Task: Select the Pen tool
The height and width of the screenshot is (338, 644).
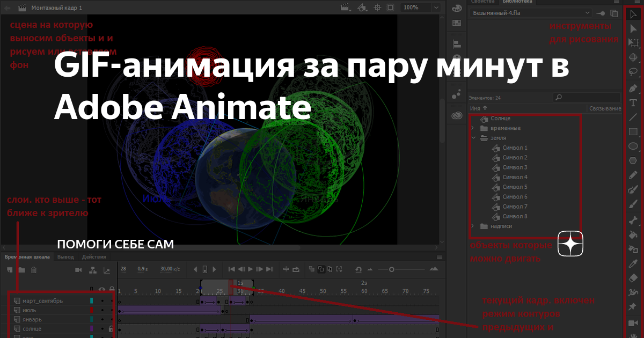Action: pyautogui.click(x=633, y=88)
